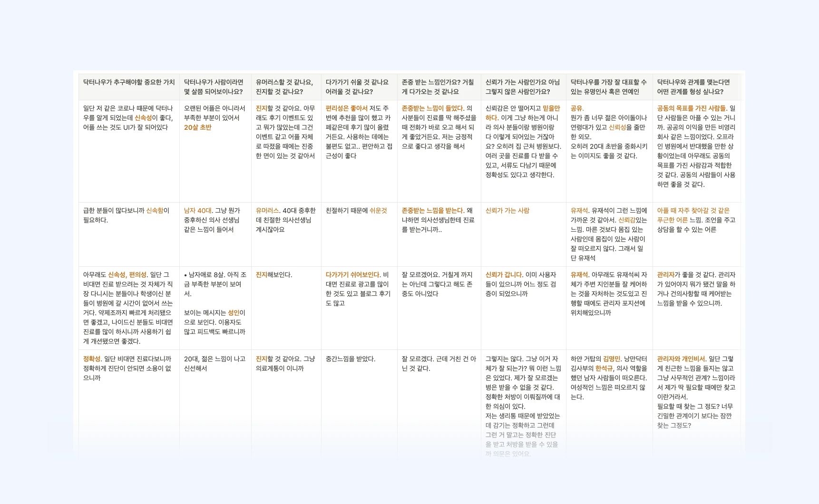The image size is (819, 504).
Task: Select the cell starting '관리자와 개인비서'
Action: click(x=696, y=404)
